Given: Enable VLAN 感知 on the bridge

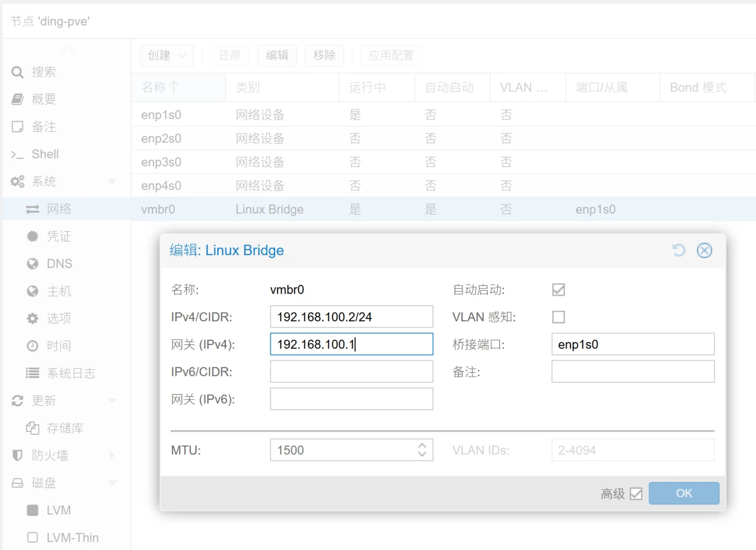Looking at the screenshot, I should click(558, 317).
